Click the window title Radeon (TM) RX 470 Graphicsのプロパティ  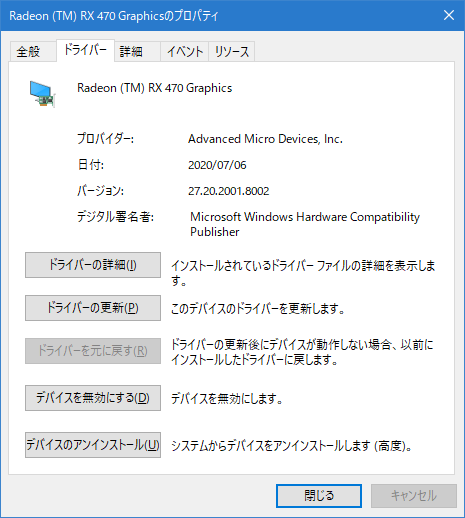pyautogui.click(x=114, y=16)
